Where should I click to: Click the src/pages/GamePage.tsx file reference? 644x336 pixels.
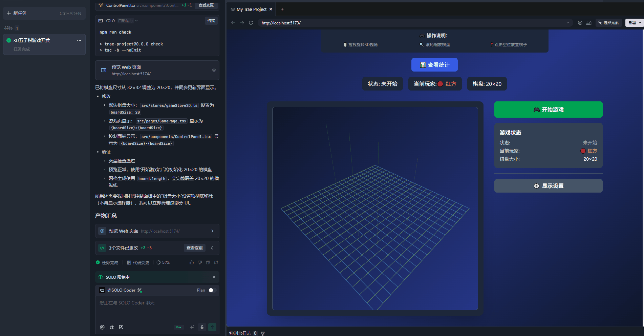(x=162, y=121)
